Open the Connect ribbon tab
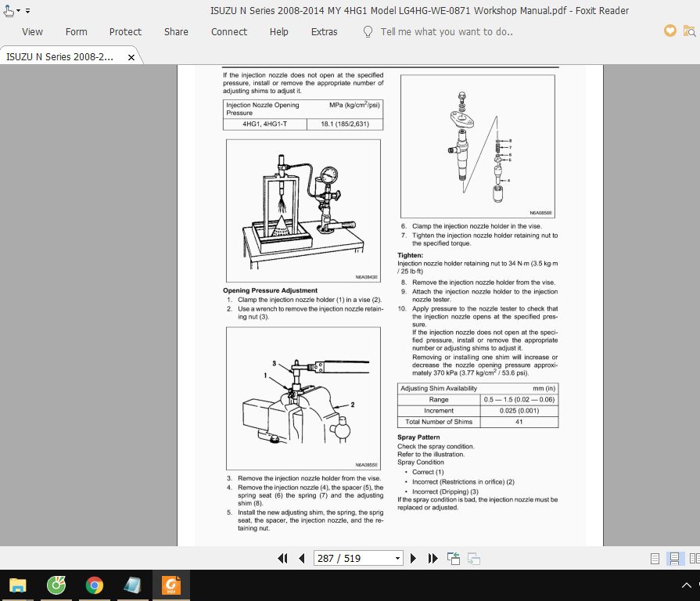Image resolution: width=700 pixels, height=601 pixels. point(229,32)
